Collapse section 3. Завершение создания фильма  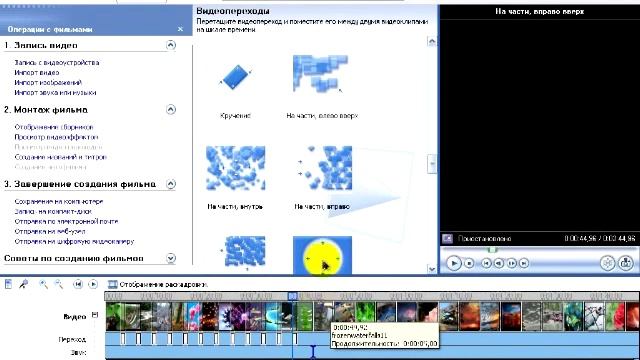click(x=171, y=184)
